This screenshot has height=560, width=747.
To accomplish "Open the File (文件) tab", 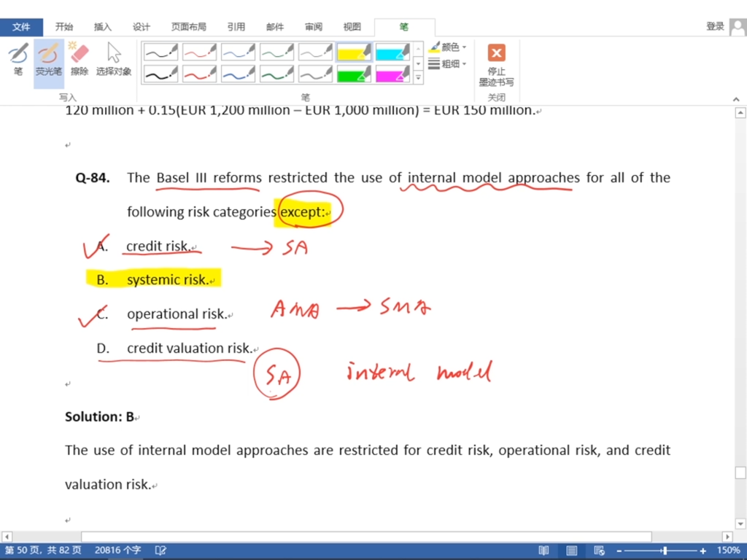I will (x=21, y=27).
